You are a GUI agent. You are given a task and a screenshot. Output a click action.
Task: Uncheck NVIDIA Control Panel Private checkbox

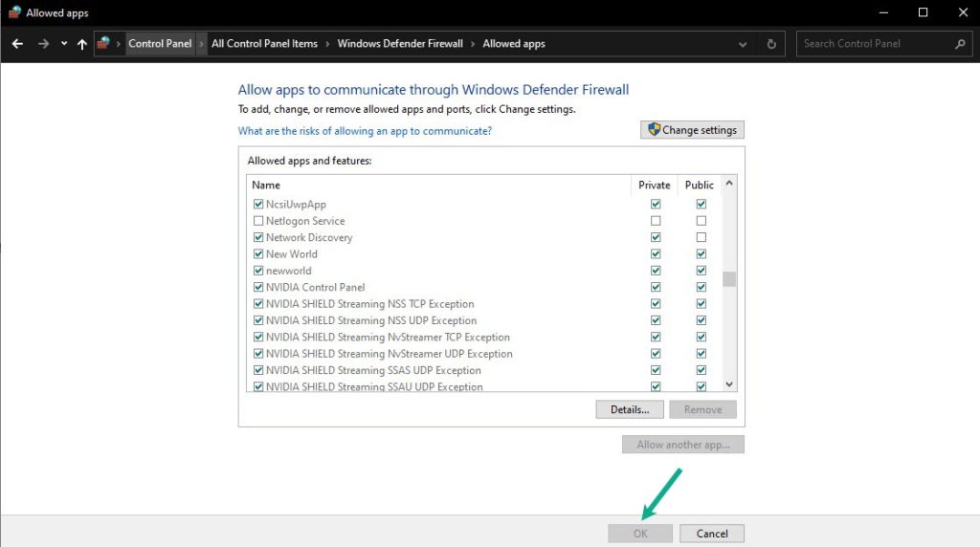656,287
